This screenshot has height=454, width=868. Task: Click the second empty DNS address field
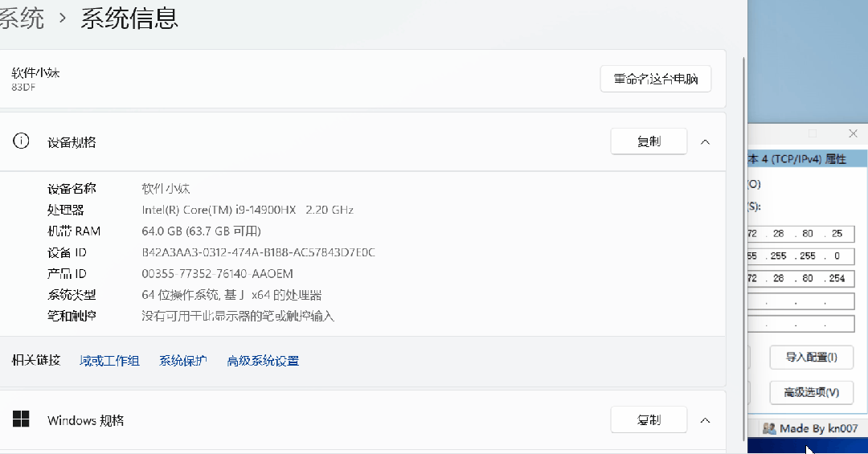tap(800, 324)
